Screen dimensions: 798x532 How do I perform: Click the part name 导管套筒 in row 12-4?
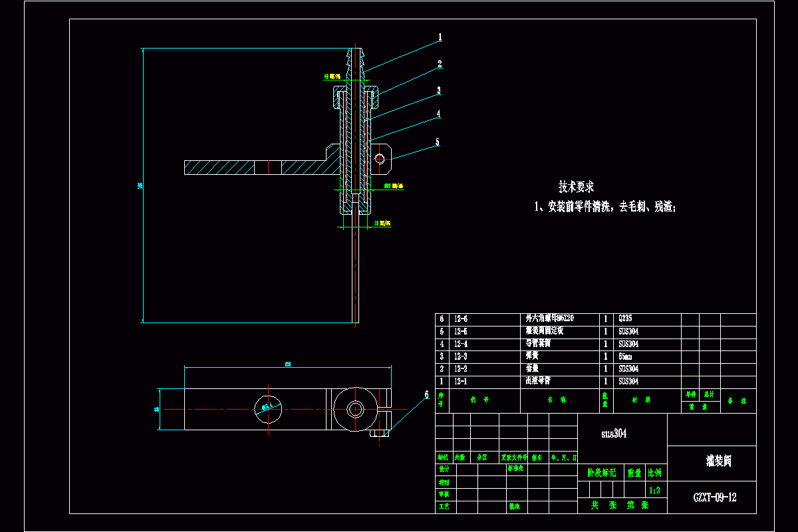538,344
